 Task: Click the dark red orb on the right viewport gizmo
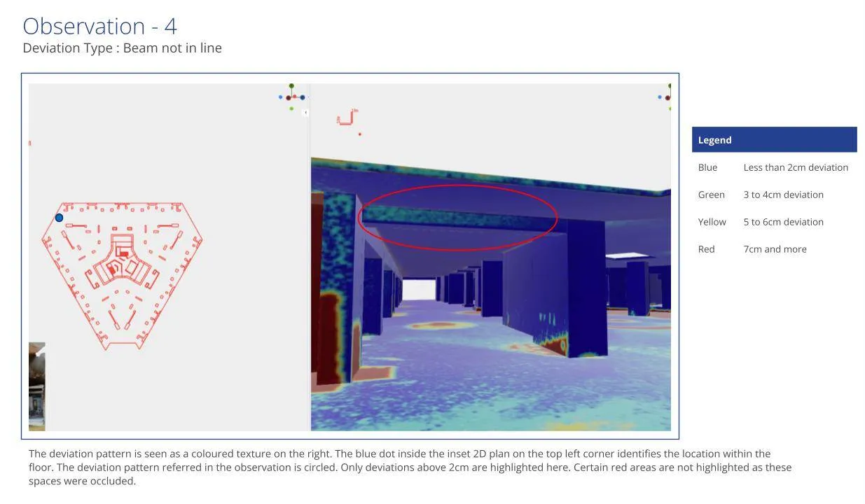[x=667, y=98]
